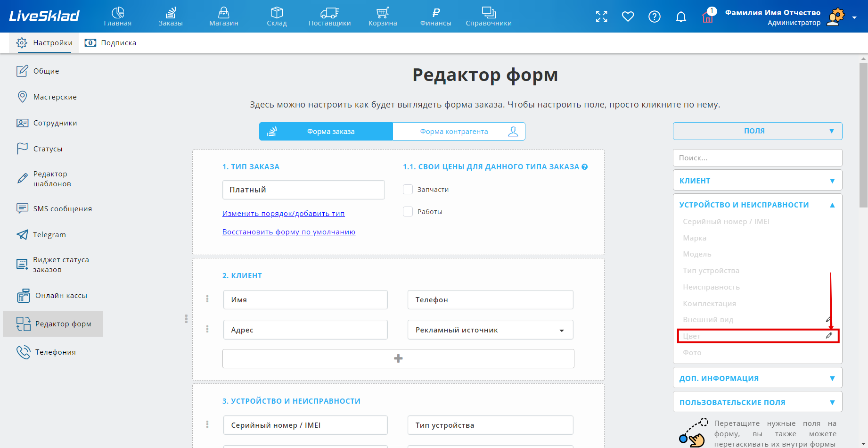Select Марка in fields list
868x448 pixels.
pos(695,238)
